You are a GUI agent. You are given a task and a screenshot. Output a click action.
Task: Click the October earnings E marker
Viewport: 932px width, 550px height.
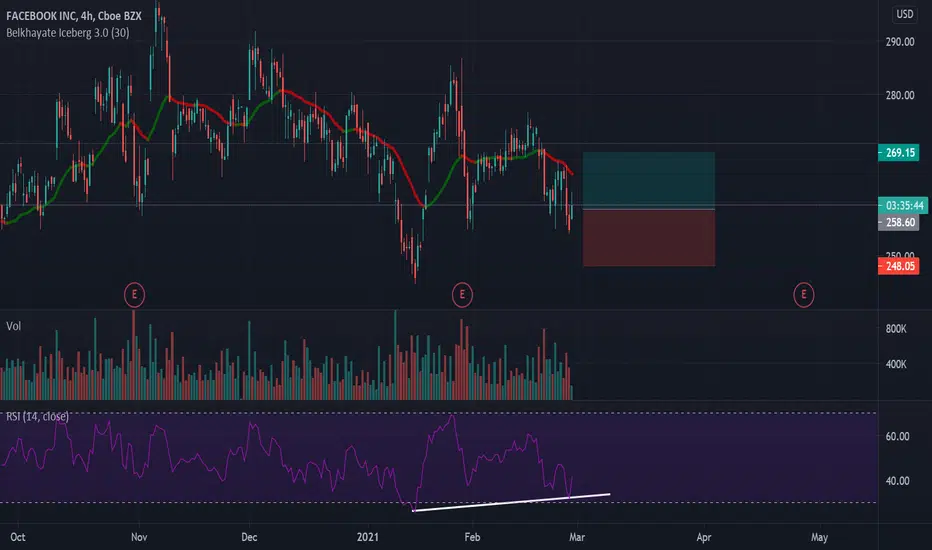tap(134, 294)
